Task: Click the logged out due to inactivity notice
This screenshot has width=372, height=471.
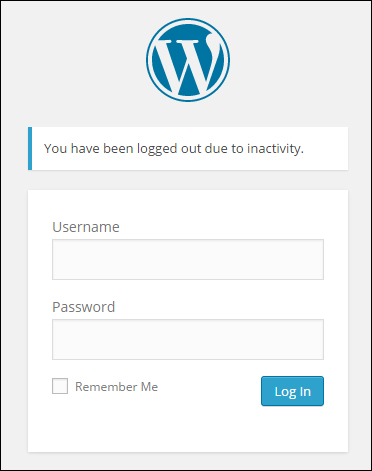Action: tap(188, 148)
